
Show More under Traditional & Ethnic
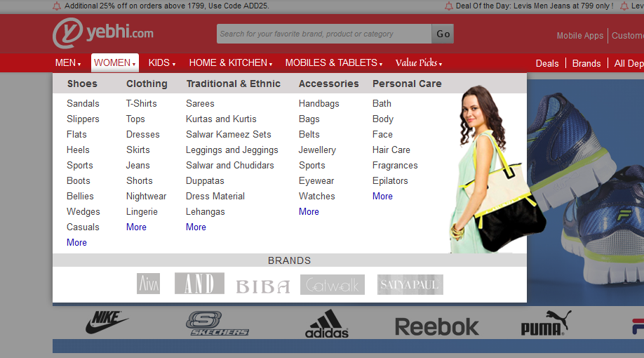tap(196, 227)
